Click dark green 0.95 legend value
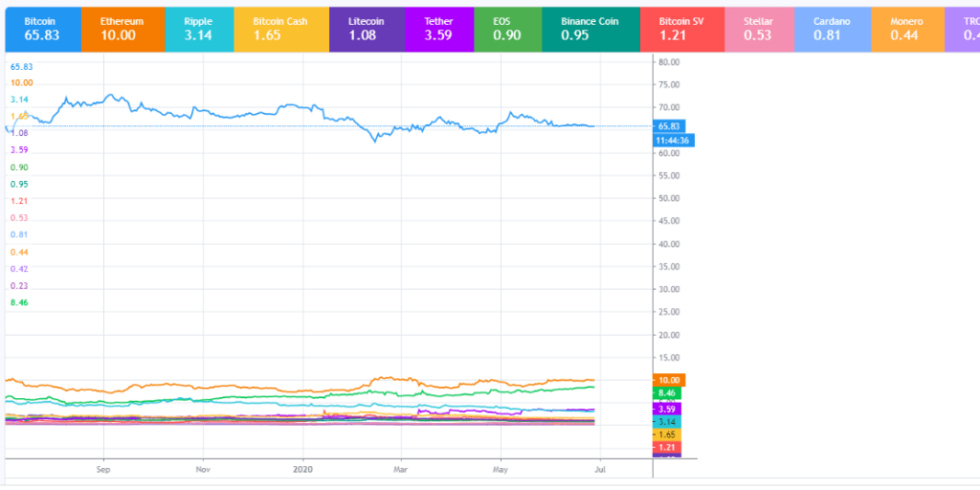The width and height of the screenshot is (980, 490). click(19, 185)
